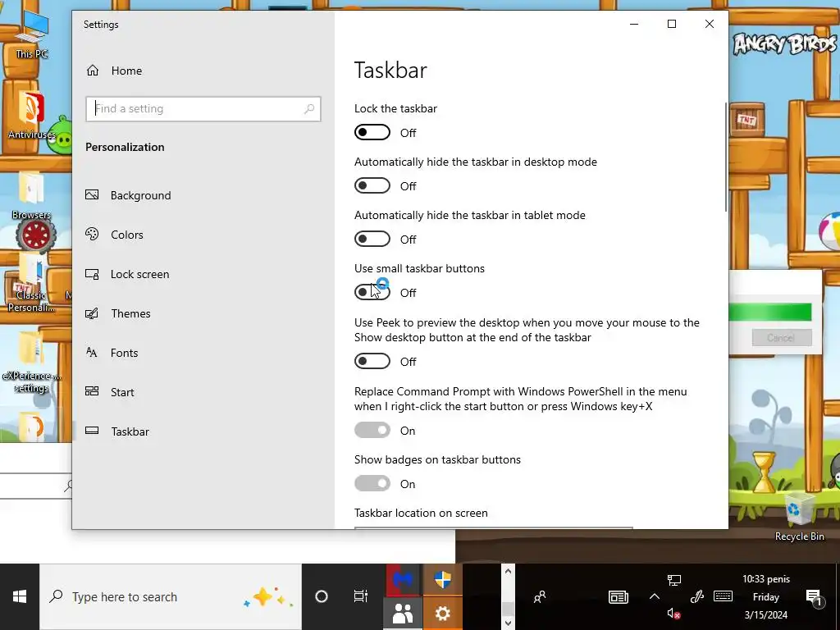The width and height of the screenshot is (840, 630).
Task: Toggle Show badges on taskbar buttons
Action: point(372,483)
